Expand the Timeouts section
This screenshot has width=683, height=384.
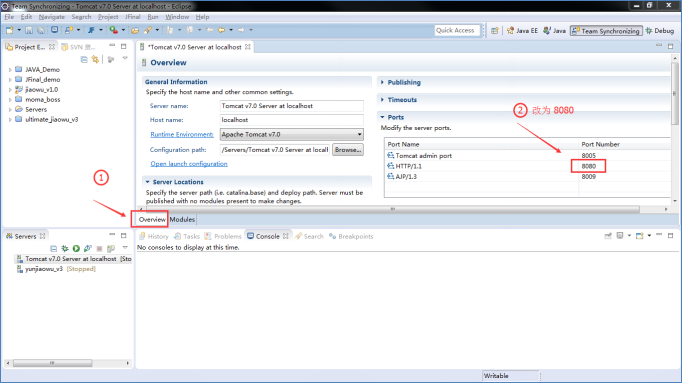coord(382,100)
